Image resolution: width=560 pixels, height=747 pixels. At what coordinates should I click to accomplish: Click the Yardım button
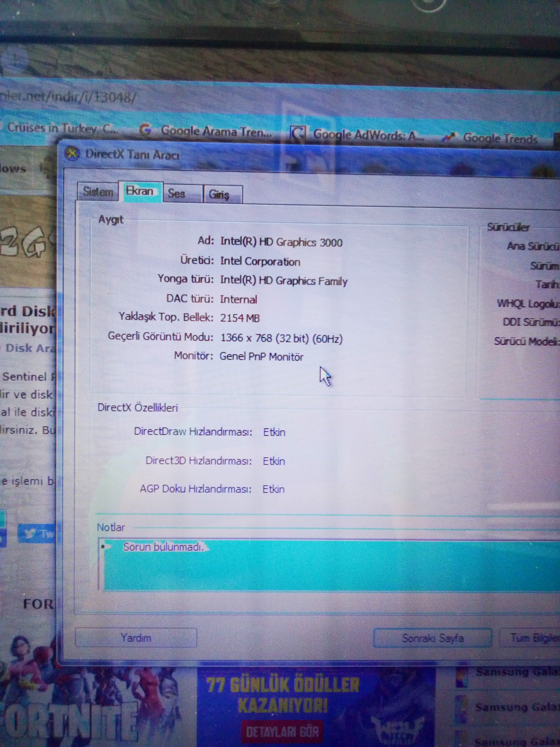click(x=136, y=638)
